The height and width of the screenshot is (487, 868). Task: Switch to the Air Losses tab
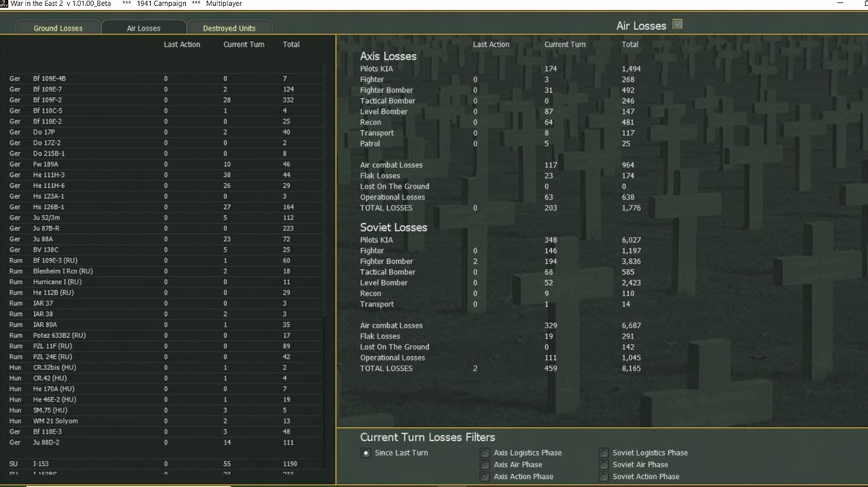click(144, 28)
